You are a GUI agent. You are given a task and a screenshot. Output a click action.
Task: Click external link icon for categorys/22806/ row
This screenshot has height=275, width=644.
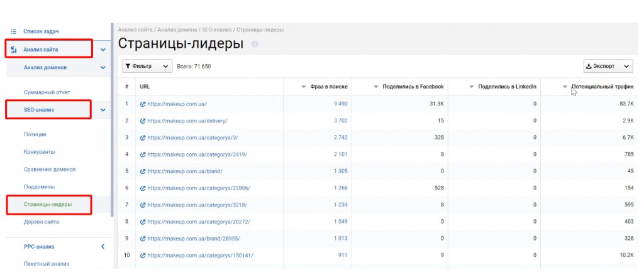pyautogui.click(x=143, y=188)
